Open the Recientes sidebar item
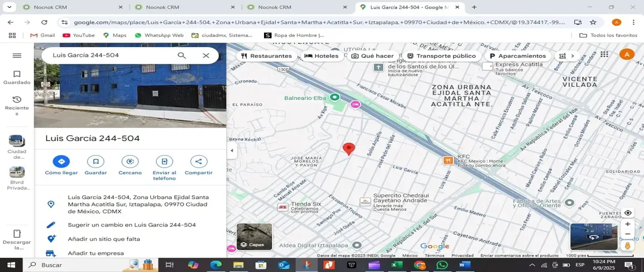This screenshot has width=644, height=272. (x=17, y=106)
